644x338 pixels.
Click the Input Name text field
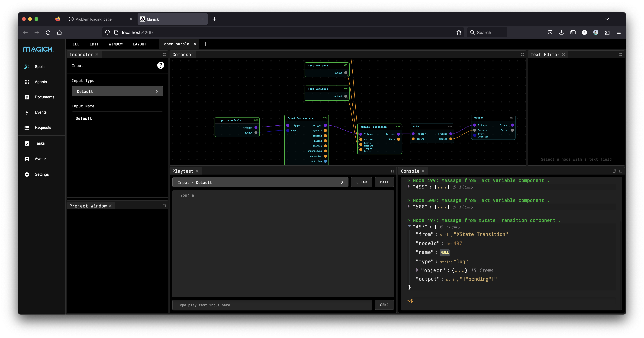(x=117, y=118)
